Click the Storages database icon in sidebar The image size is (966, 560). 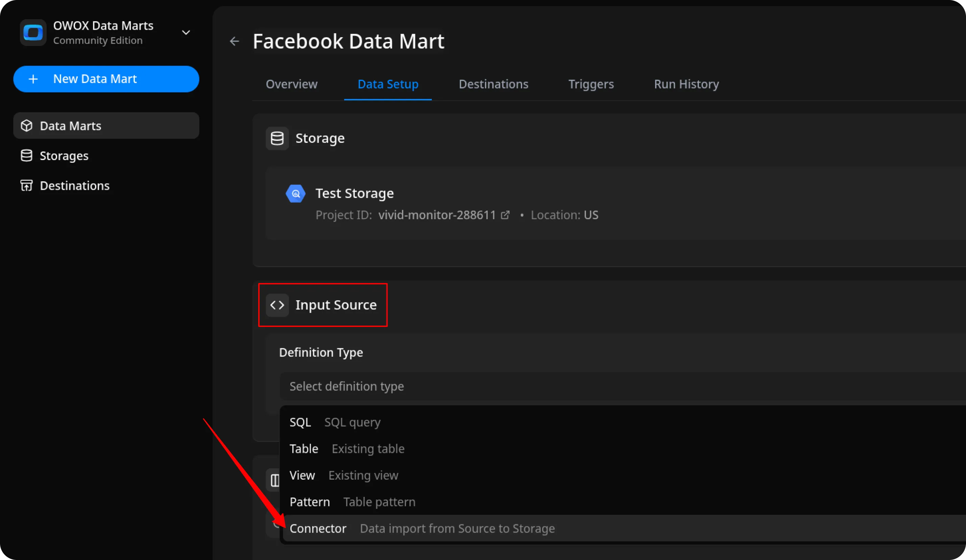tap(26, 155)
